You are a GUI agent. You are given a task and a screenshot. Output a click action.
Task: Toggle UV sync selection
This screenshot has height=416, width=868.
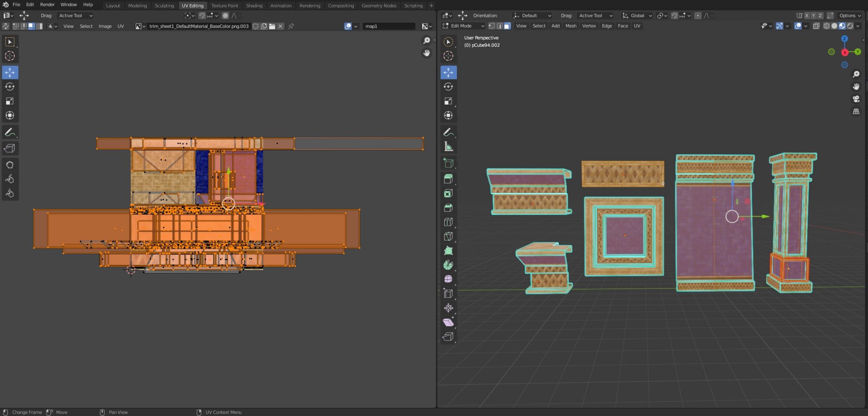6,26
